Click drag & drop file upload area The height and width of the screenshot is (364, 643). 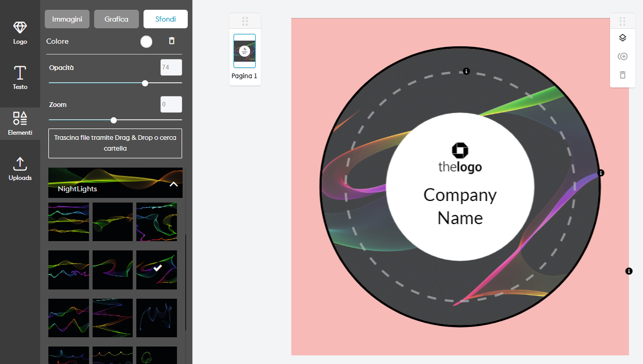pyautogui.click(x=115, y=143)
